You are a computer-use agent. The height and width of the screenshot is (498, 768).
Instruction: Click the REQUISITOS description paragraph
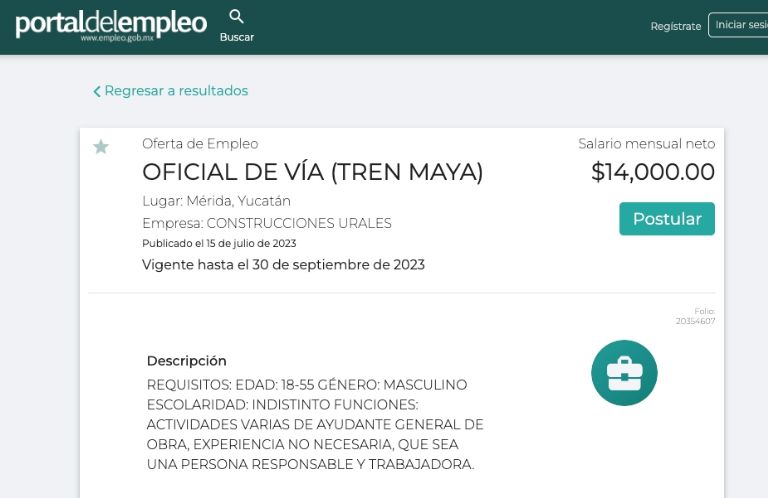(314, 425)
